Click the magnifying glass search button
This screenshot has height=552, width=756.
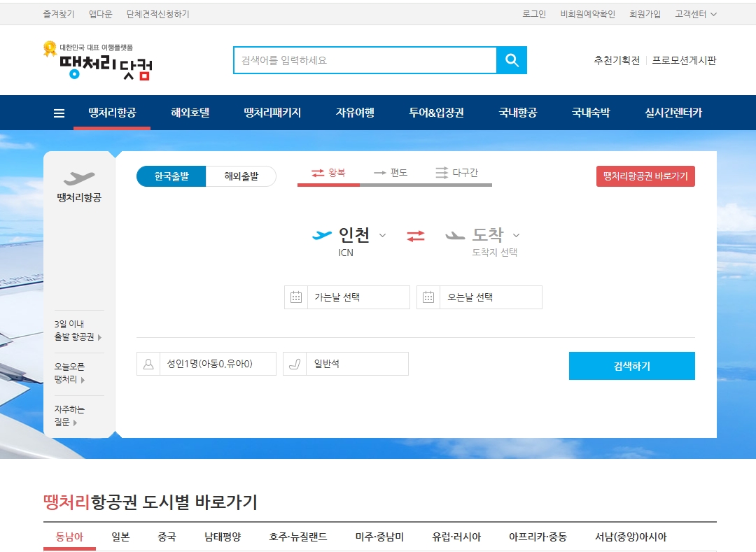point(512,60)
